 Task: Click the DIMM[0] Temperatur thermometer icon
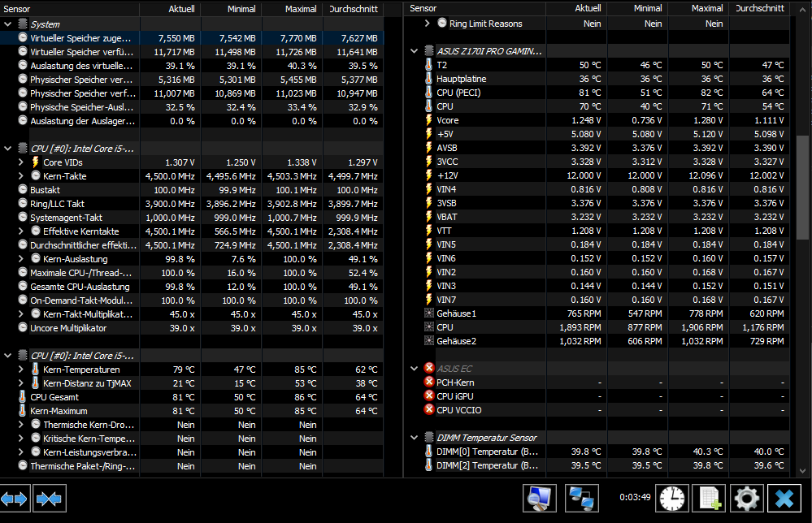pyautogui.click(x=429, y=451)
